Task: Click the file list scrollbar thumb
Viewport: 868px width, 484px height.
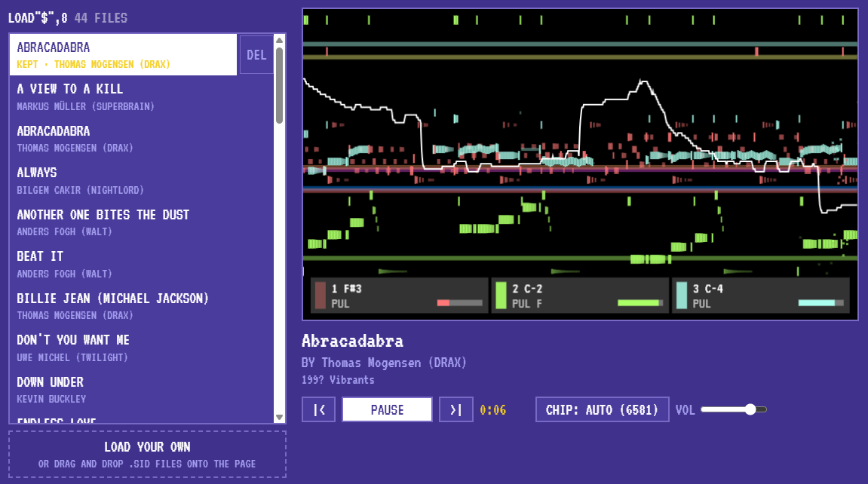Action: point(280,84)
